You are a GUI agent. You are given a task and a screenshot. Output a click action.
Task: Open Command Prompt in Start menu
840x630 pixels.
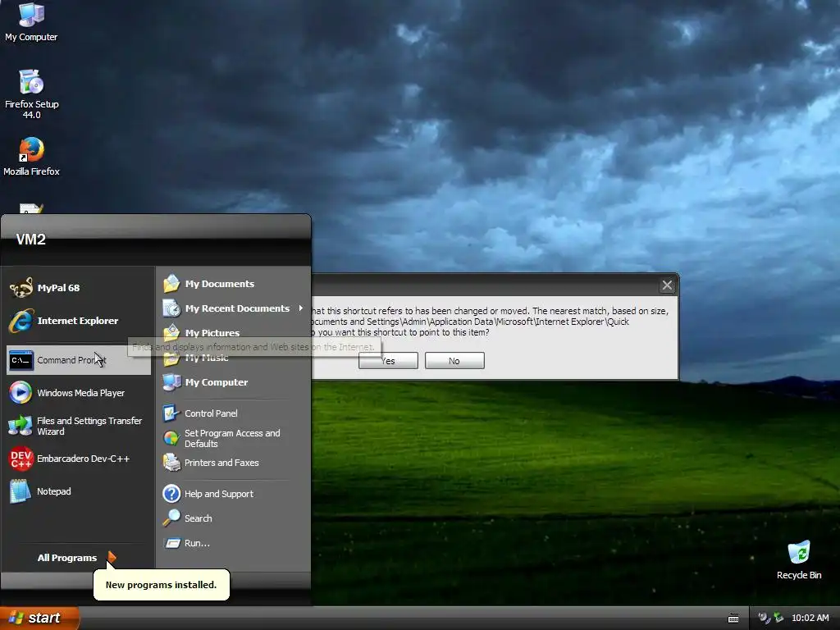pos(78,360)
